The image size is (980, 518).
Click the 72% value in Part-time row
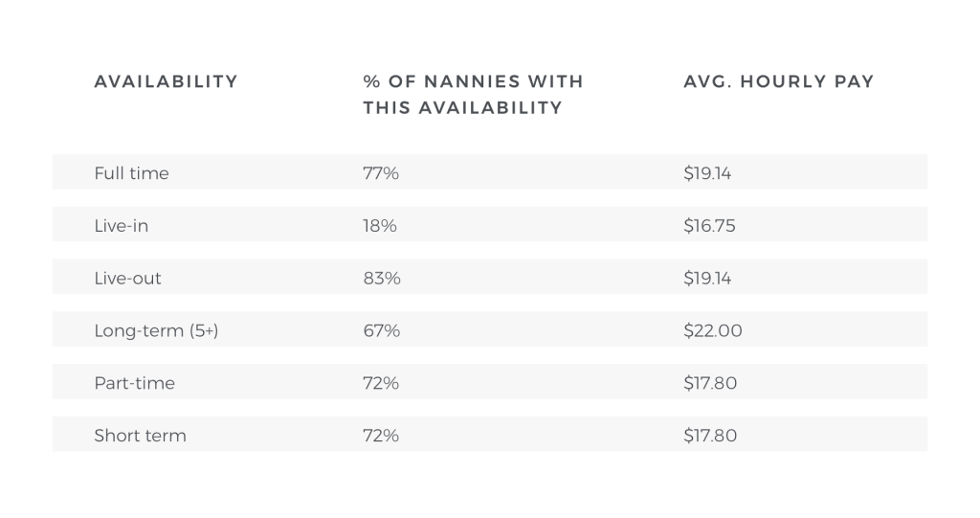[380, 383]
